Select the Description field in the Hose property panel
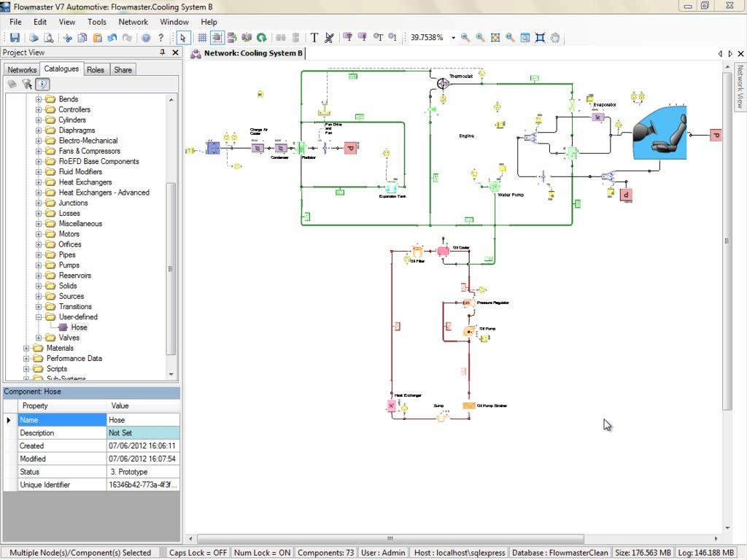 (62, 432)
